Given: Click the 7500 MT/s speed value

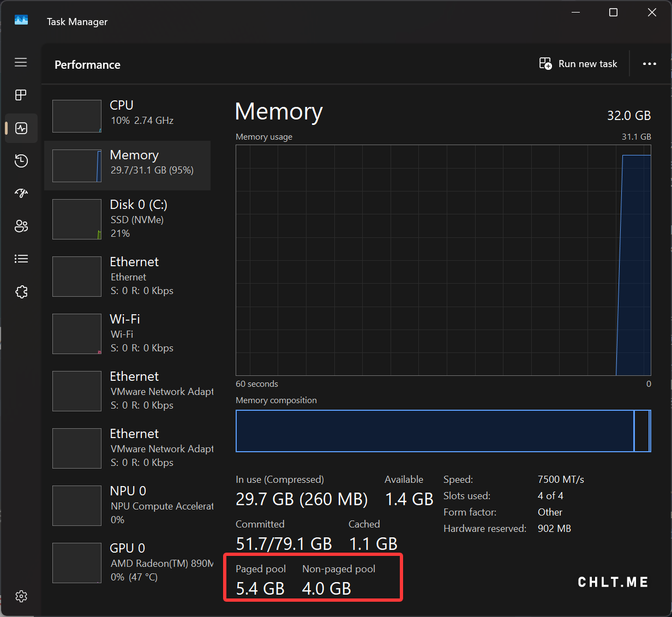Looking at the screenshot, I should (561, 480).
